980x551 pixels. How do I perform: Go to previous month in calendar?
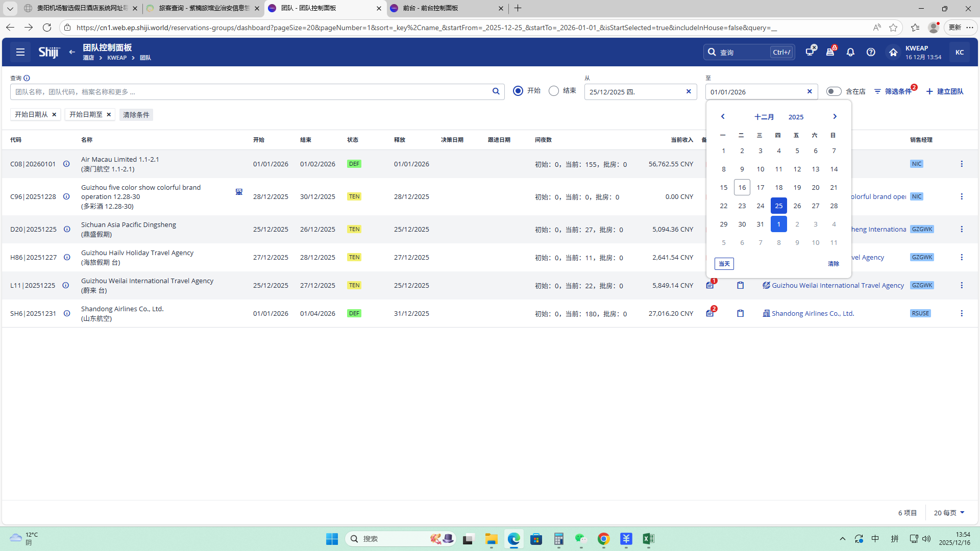coord(723,117)
